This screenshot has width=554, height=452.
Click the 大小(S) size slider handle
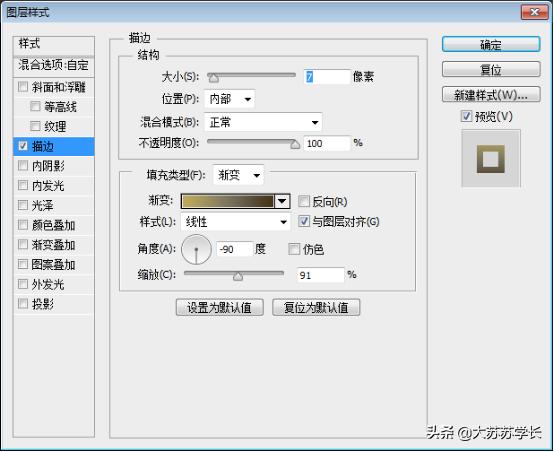(x=213, y=77)
